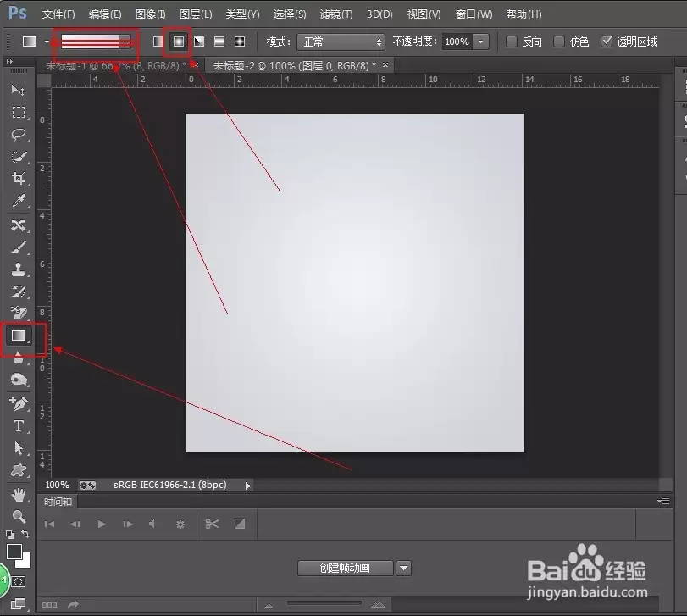Image resolution: width=687 pixels, height=616 pixels.
Task: Go to first frame in timeline
Action: point(49,524)
